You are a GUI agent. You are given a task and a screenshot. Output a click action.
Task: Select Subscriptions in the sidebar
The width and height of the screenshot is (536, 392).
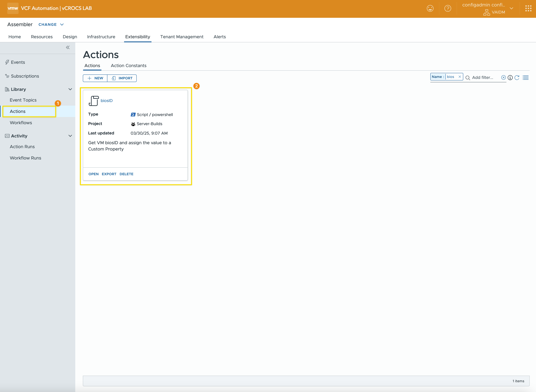25,76
